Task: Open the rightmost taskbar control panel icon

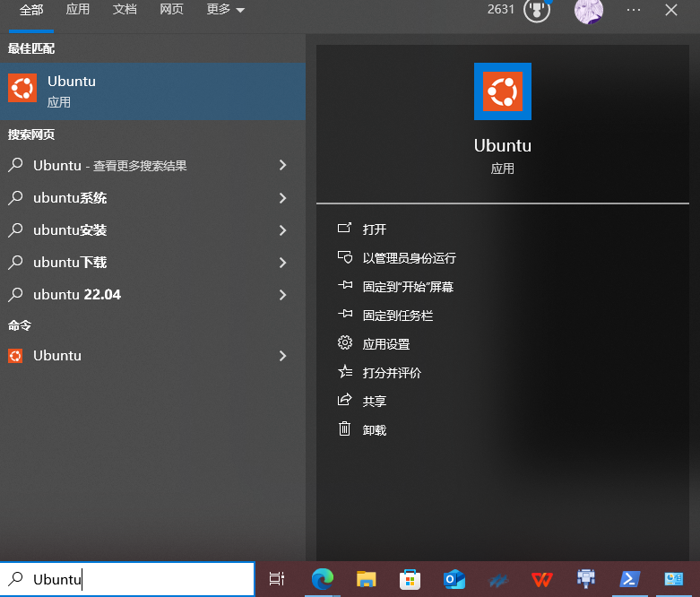Action: click(674, 579)
